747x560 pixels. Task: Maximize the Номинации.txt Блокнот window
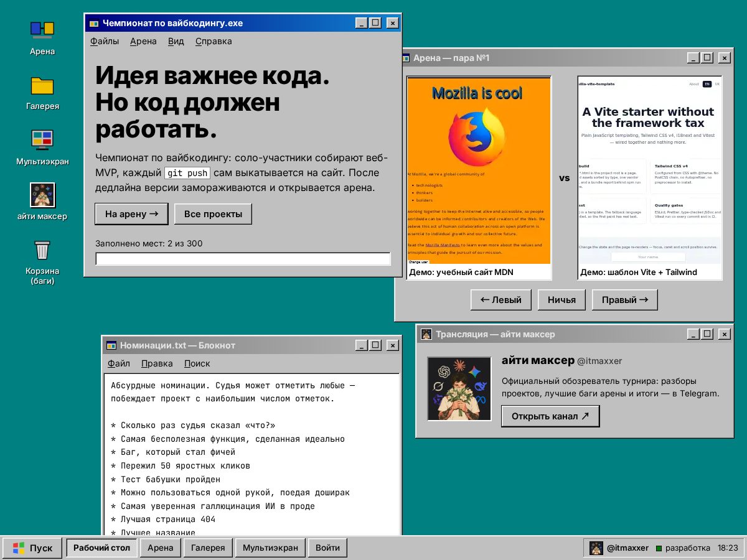click(x=375, y=345)
